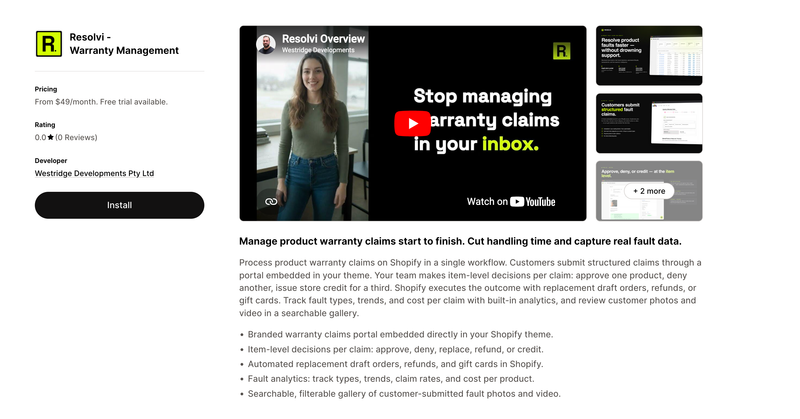Click the 'Westridge Developments' channel name in video
Image resolution: width=800 pixels, height=419 pixels.
coord(318,50)
